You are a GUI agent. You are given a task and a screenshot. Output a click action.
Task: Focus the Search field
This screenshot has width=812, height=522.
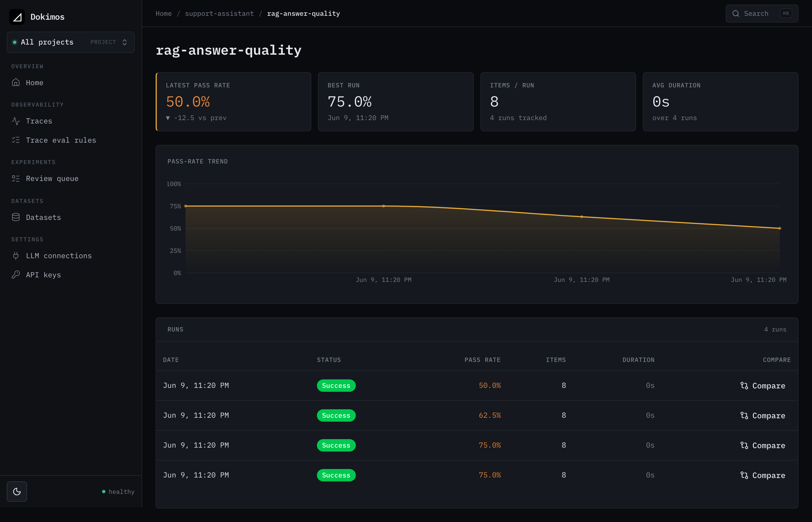762,14
